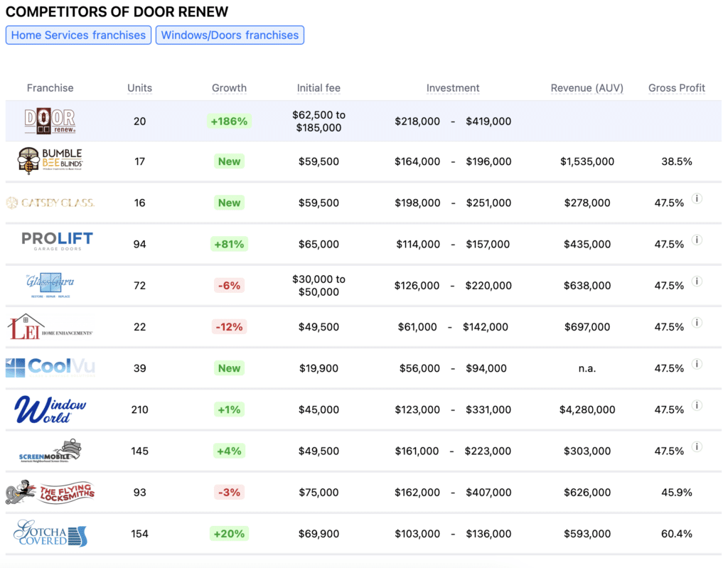Click New badge in Bumble Bee row
Screen dimensions: 728x568
(x=230, y=161)
